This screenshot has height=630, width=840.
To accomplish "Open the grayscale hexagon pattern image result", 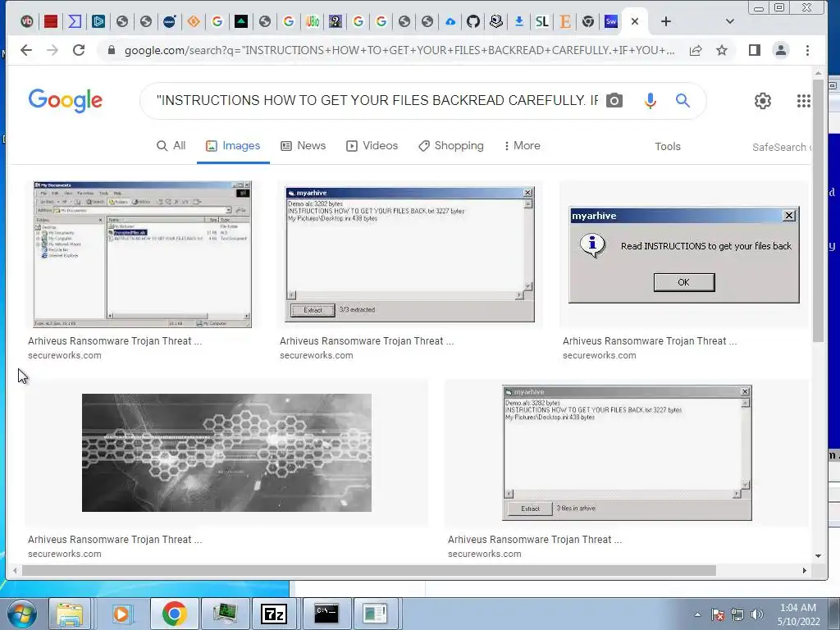I will tap(226, 453).
